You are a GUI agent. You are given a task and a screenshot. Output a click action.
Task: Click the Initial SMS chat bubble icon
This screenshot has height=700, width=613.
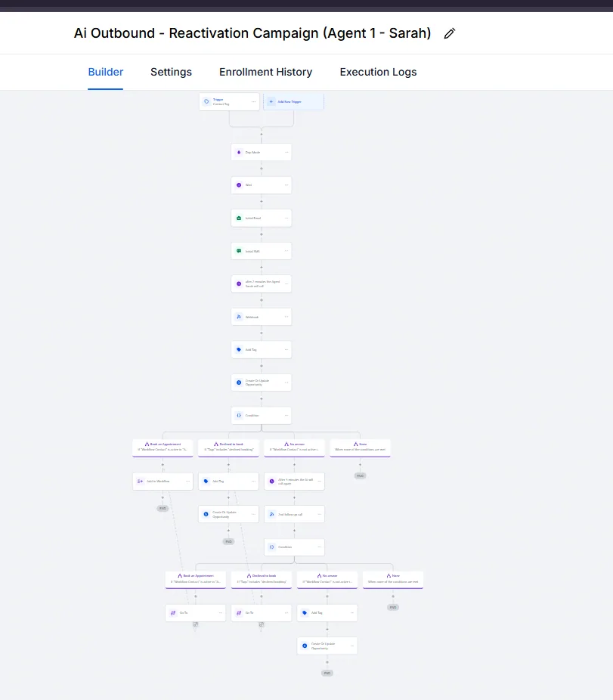[239, 251]
